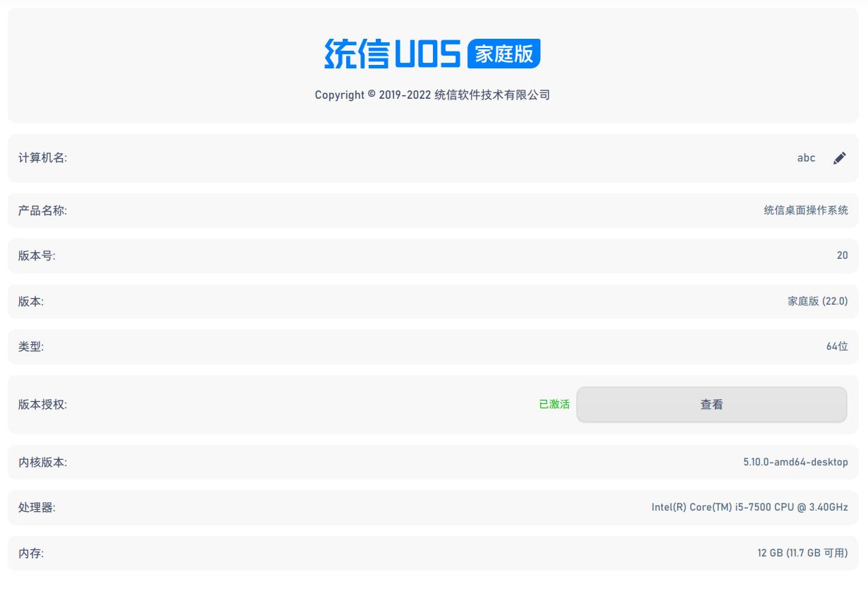
Task: Click the Intel(R) Core(TM) i5-7500 processor value
Action: 750,508
